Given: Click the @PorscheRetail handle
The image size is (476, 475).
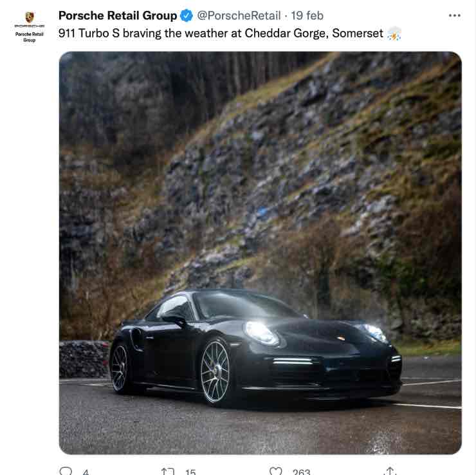Looking at the screenshot, I should point(239,15).
